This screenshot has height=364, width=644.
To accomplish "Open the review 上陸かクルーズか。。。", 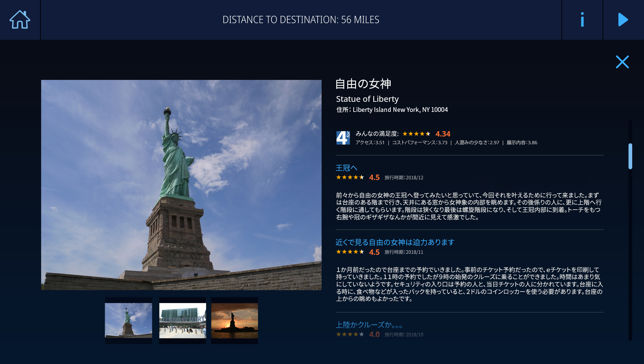I will tap(369, 325).
